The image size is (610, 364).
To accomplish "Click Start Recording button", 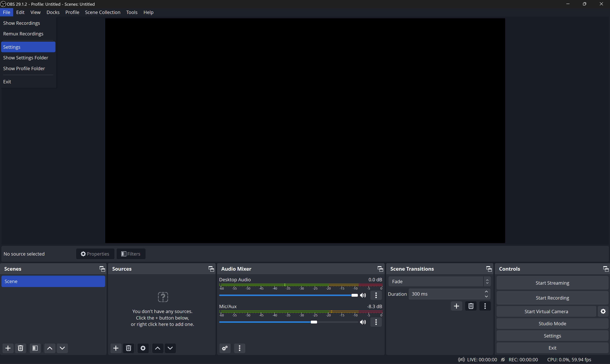I will [x=552, y=298].
